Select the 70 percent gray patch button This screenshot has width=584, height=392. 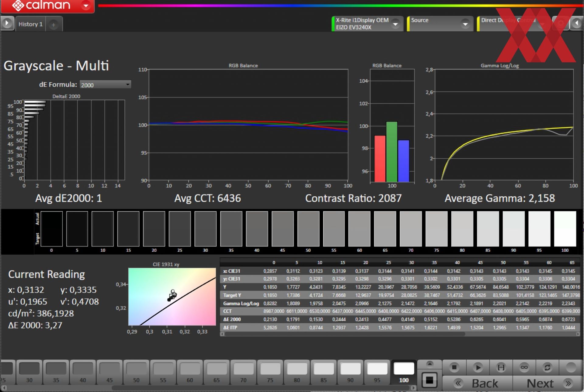coord(243,373)
